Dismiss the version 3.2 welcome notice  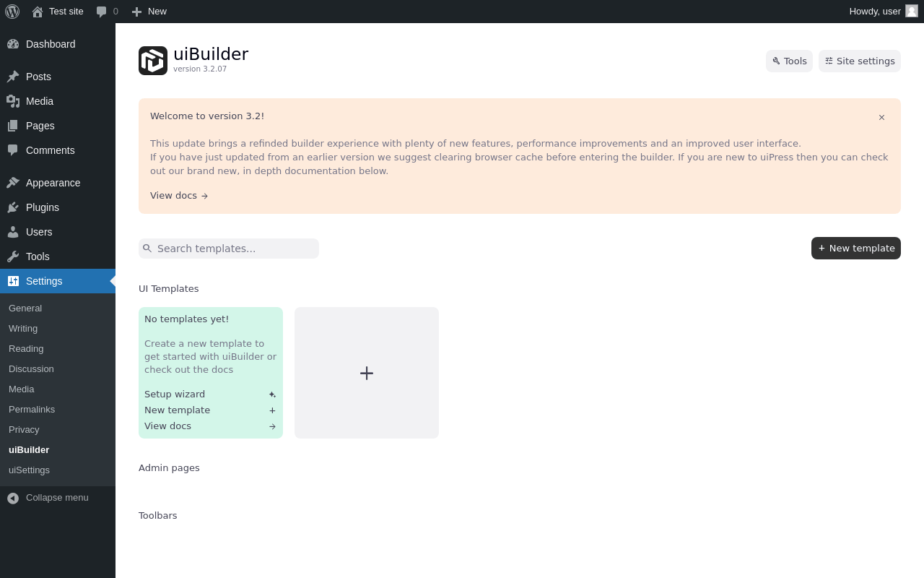pos(881,117)
